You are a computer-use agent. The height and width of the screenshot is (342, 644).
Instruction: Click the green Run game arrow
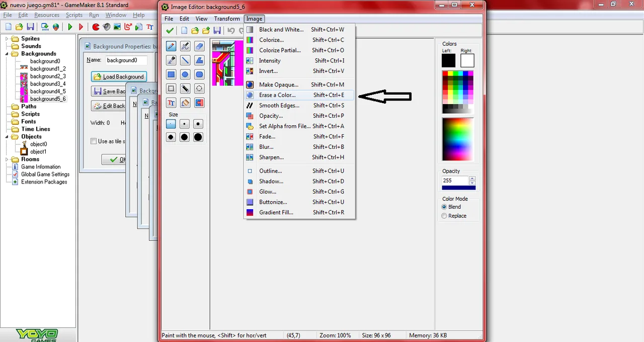(70, 27)
